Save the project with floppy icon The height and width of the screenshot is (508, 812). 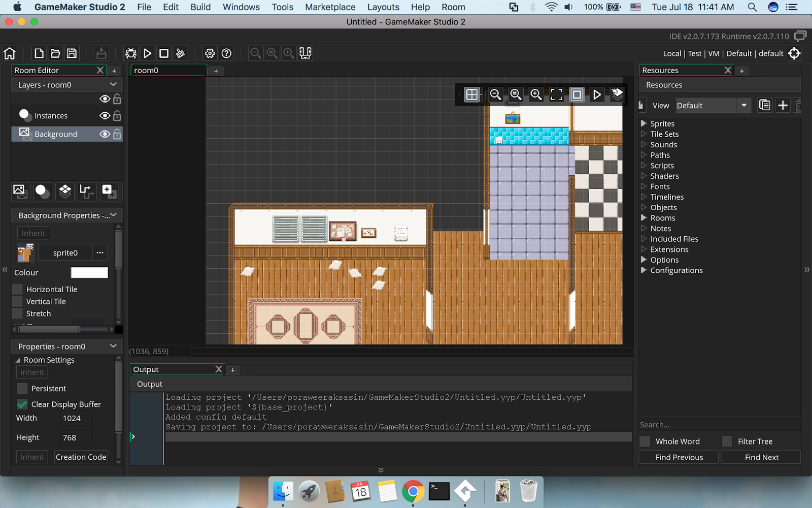tap(72, 53)
